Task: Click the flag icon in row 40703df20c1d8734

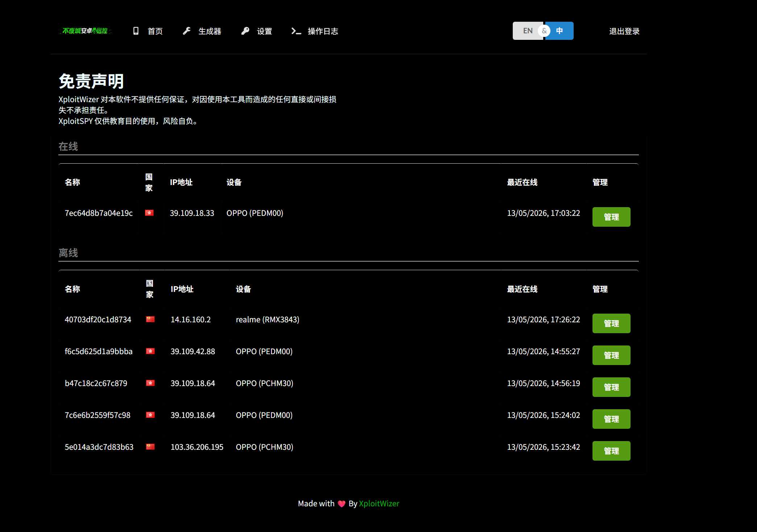Action: point(150,319)
